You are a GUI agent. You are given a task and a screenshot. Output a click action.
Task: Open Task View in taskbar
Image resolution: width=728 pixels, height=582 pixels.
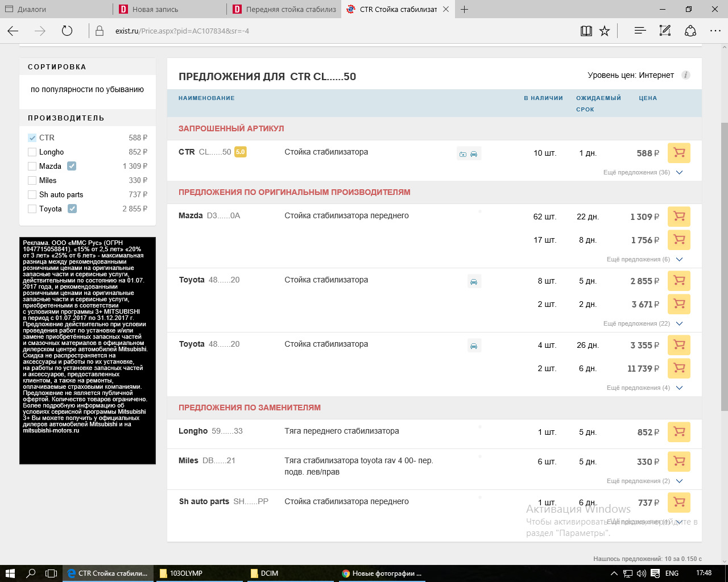[51, 573]
